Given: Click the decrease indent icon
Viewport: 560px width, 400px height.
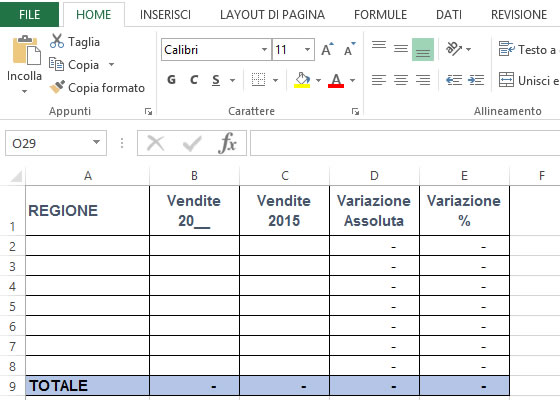Looking at the screenshot, I should click(454, 80).
